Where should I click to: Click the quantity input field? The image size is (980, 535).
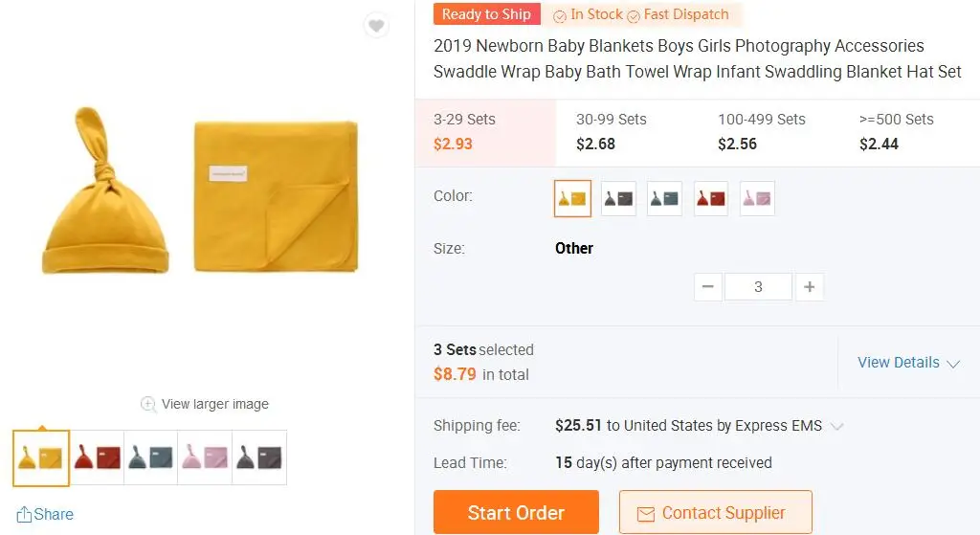[758, 286]
